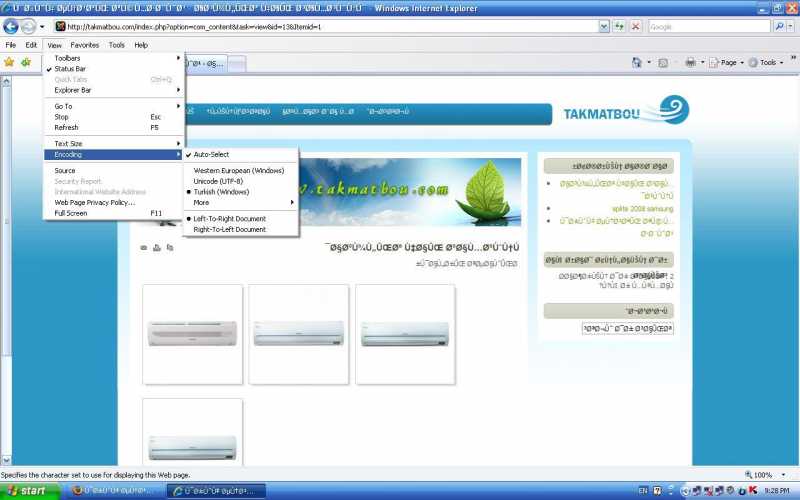Open search provider dropdown arrow

(x=791, y=26)
